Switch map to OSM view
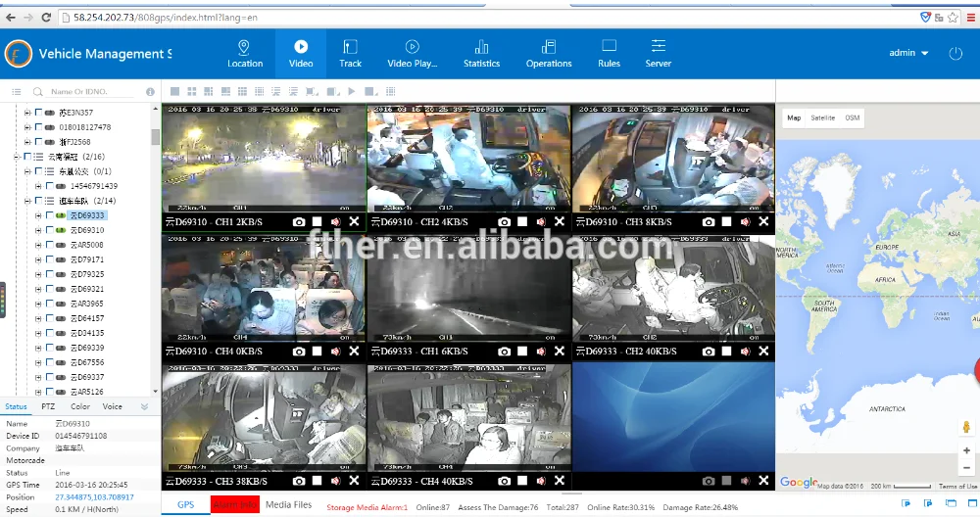The image size is (980, 517). pos(853,117)
